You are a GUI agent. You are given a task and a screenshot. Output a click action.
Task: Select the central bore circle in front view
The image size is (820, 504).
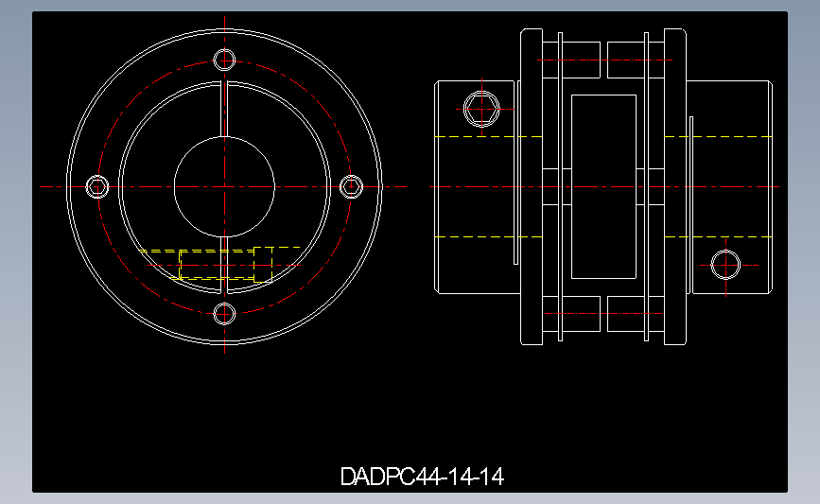[x=224, y=186]
